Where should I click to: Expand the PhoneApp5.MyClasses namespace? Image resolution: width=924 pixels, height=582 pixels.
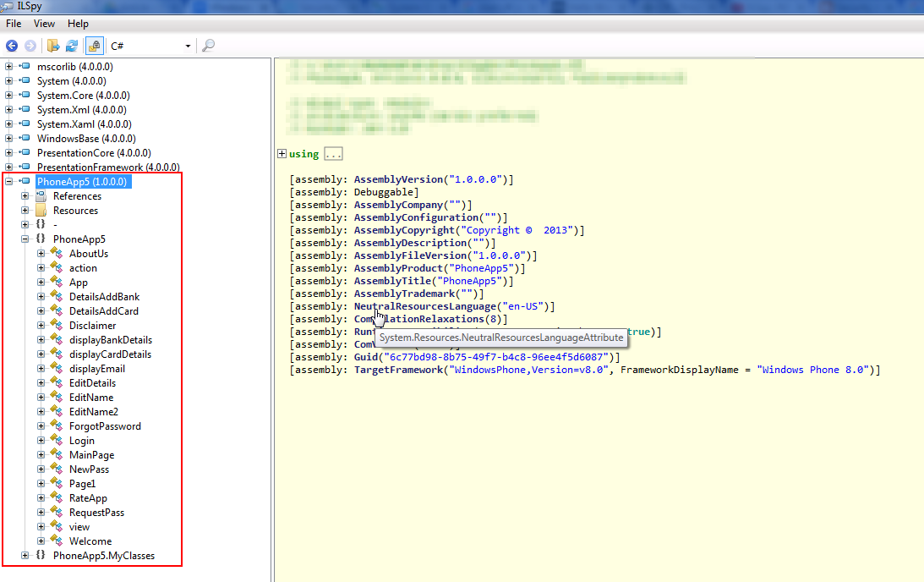tap(25, 556)
